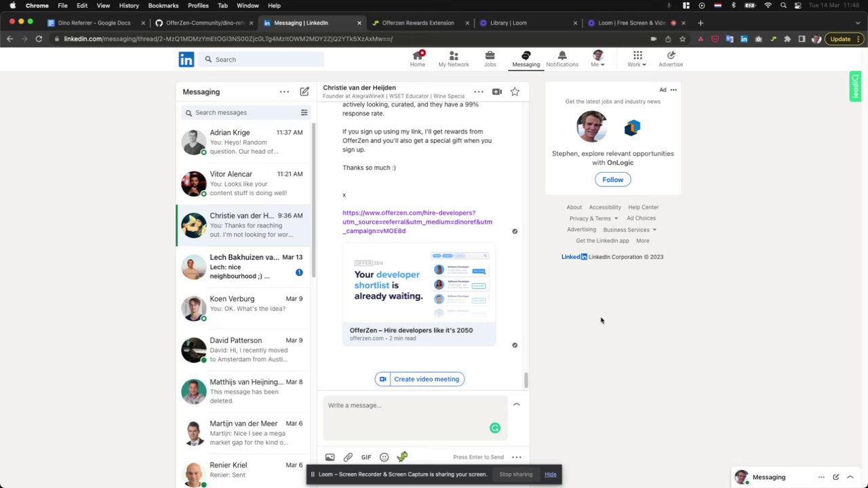Viewport: 868px width, 488px height.
Task: Open Chrome Bookmarks menu
Action: [163, 5]
